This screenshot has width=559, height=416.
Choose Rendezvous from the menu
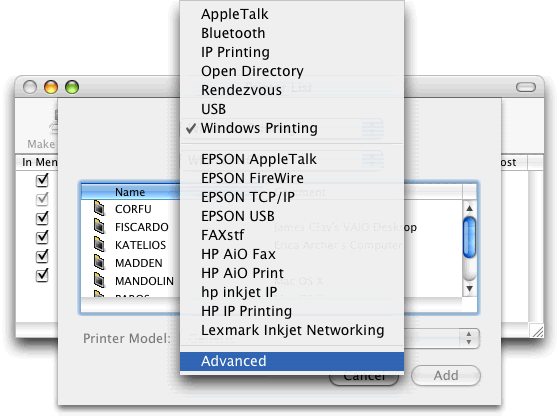[x=292, y=90]
